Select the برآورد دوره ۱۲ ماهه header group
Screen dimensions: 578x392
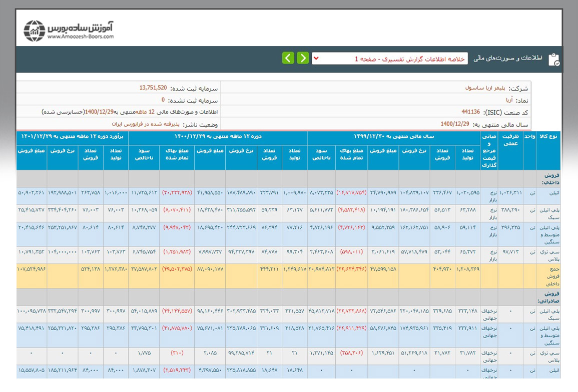[x=73, y=136]
